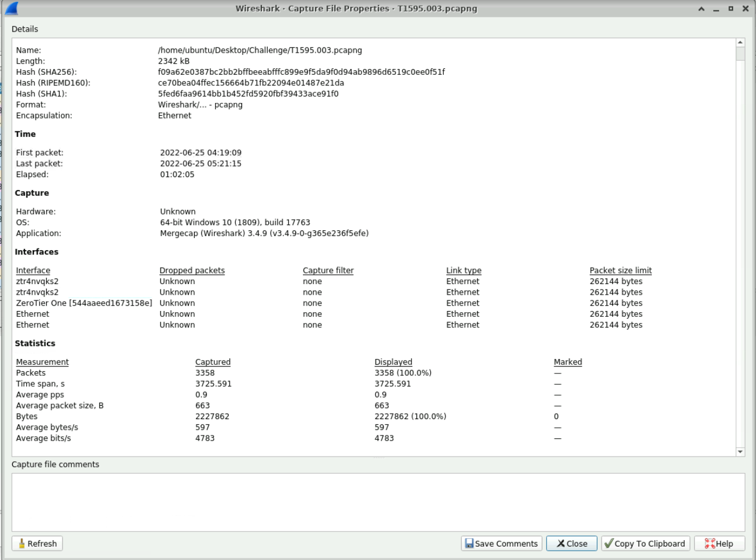Click the first packet time 04:19:09

(x=201, y=153)
